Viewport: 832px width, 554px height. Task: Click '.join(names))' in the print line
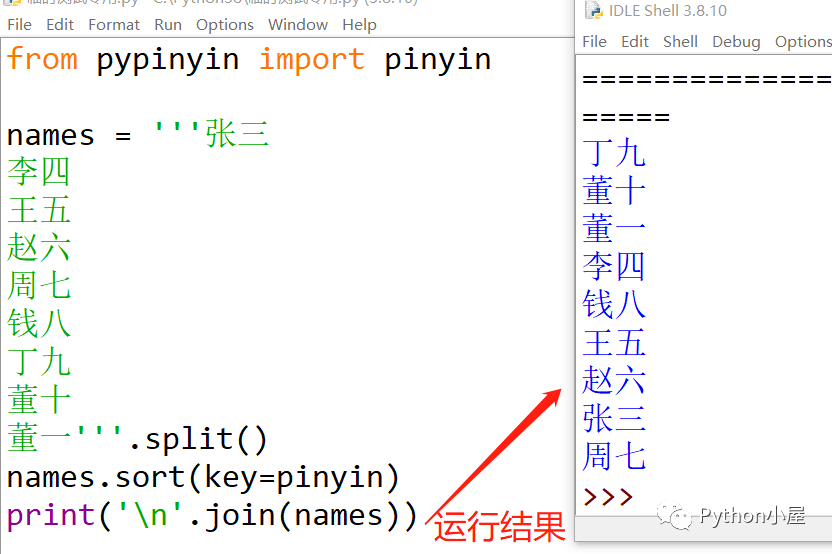(302, 516)
